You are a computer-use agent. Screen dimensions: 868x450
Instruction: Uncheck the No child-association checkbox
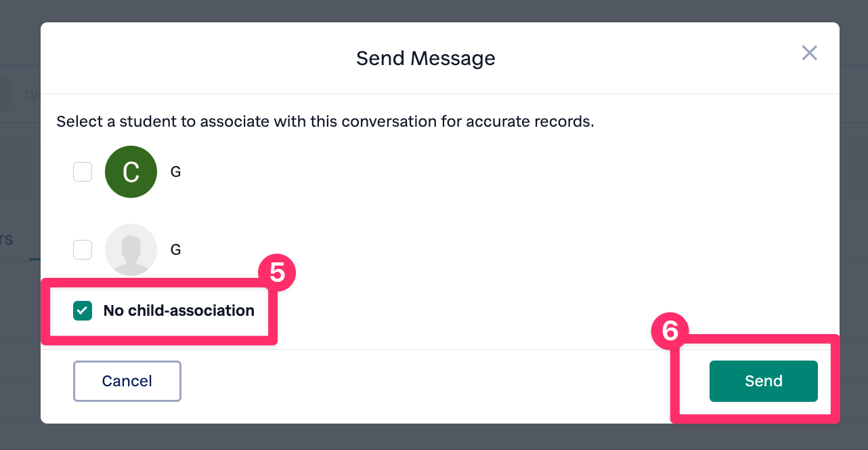[x=83, y=311]
